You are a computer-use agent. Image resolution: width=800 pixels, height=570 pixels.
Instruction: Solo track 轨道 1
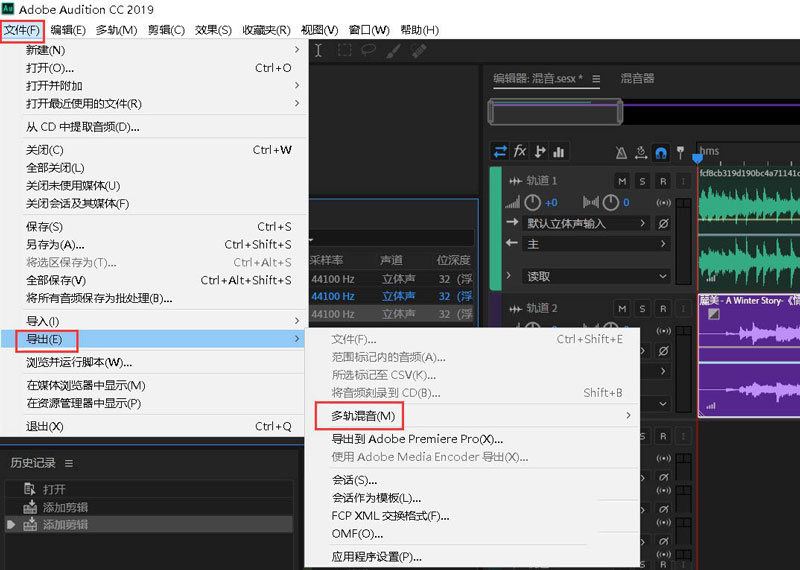tap(642, 181)
